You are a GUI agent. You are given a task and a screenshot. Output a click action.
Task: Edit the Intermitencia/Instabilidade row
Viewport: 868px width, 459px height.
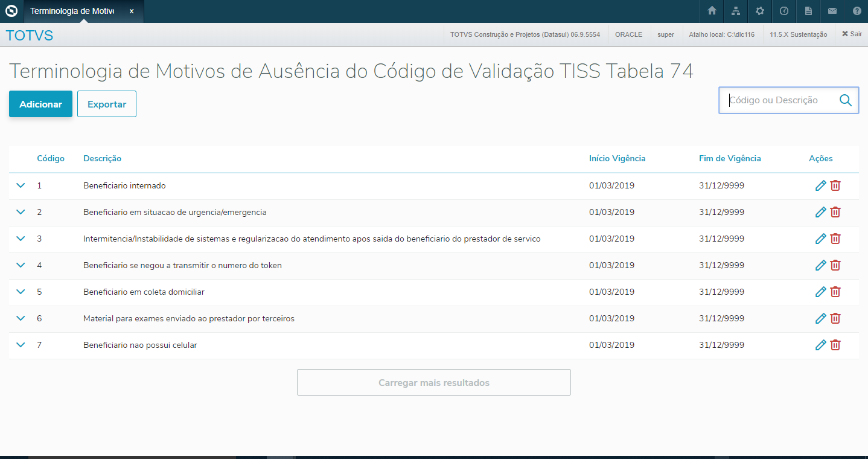820,239
